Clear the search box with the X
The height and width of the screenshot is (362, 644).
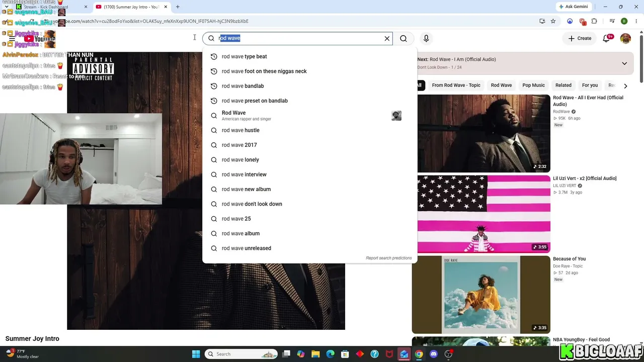pos(387,38)
